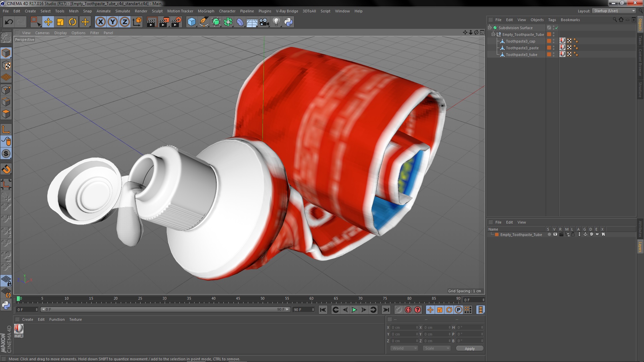The image size is (644, 362).
Task: Toggle X axis lock
Action: pyautogui.click(x=100, y=22)
